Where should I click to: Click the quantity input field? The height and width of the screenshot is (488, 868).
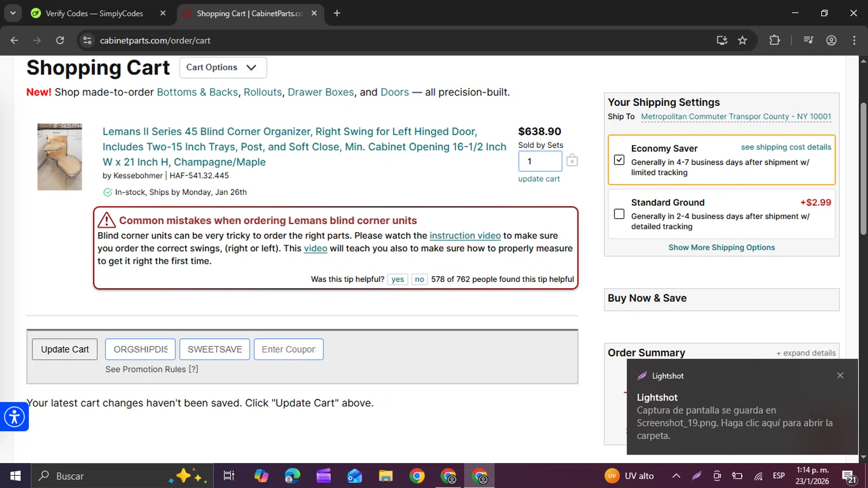[x=540, y=162]
